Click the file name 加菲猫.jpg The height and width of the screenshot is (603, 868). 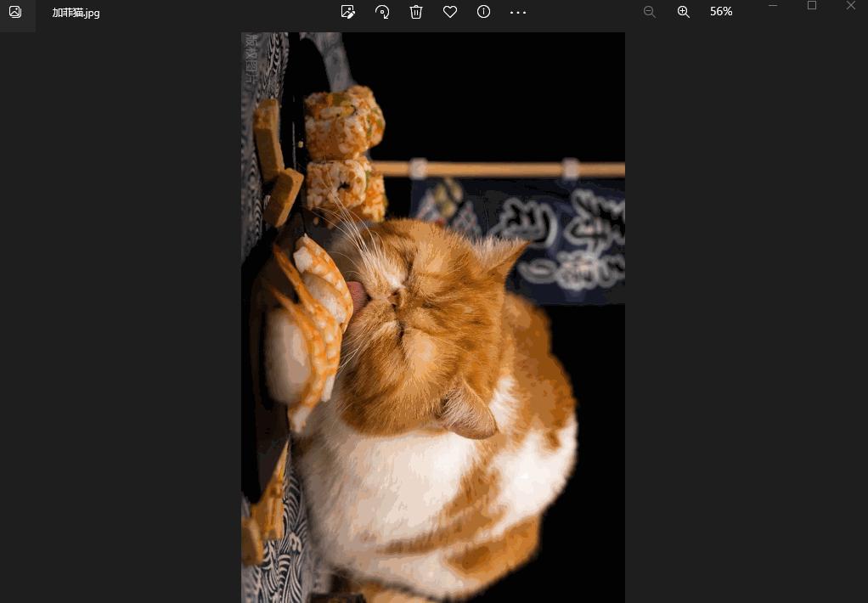pyautogui.click(x=76, y=12)
